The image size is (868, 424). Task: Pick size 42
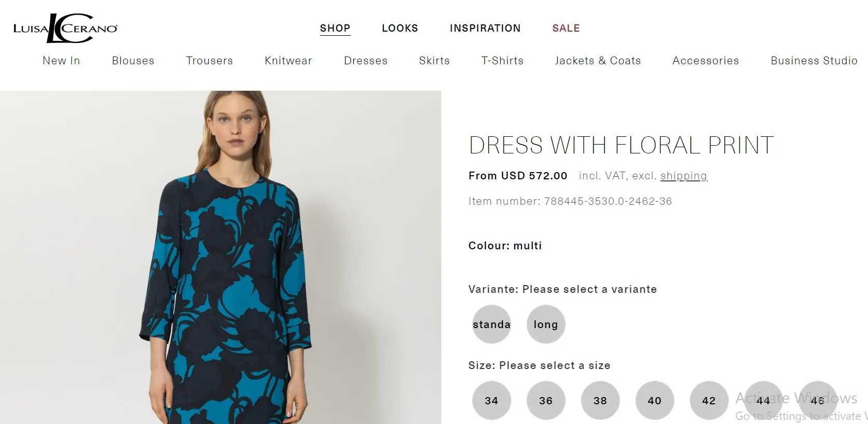coord(709,401)
